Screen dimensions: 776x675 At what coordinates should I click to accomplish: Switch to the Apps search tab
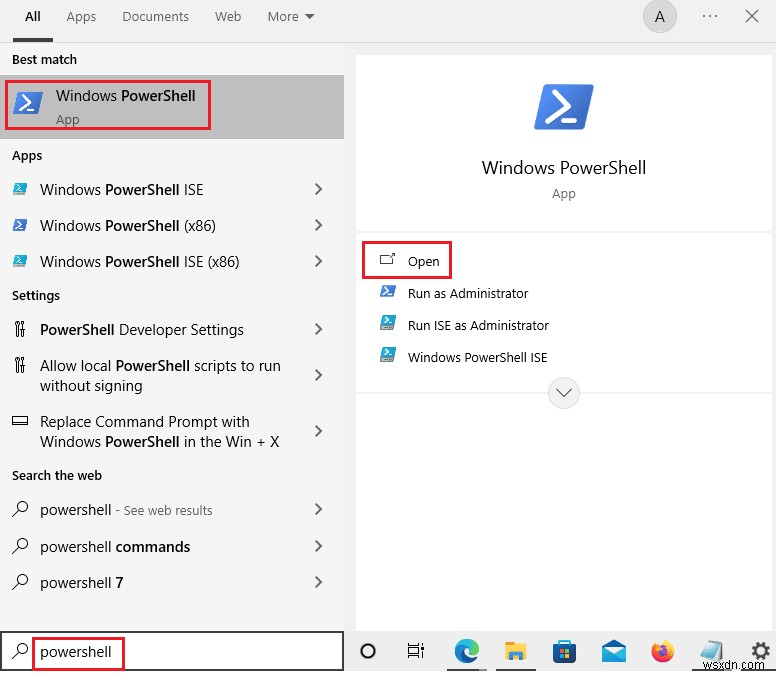[x=81, y=17]
